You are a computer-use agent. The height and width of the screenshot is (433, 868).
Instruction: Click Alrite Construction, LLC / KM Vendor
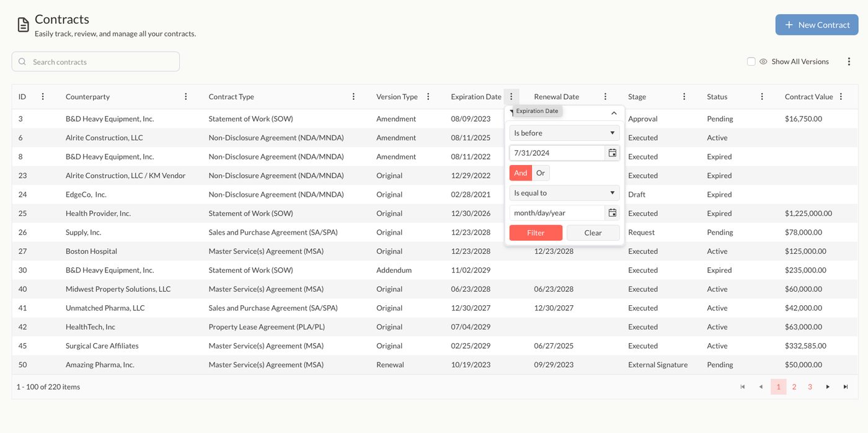click(x=125, y=176)
